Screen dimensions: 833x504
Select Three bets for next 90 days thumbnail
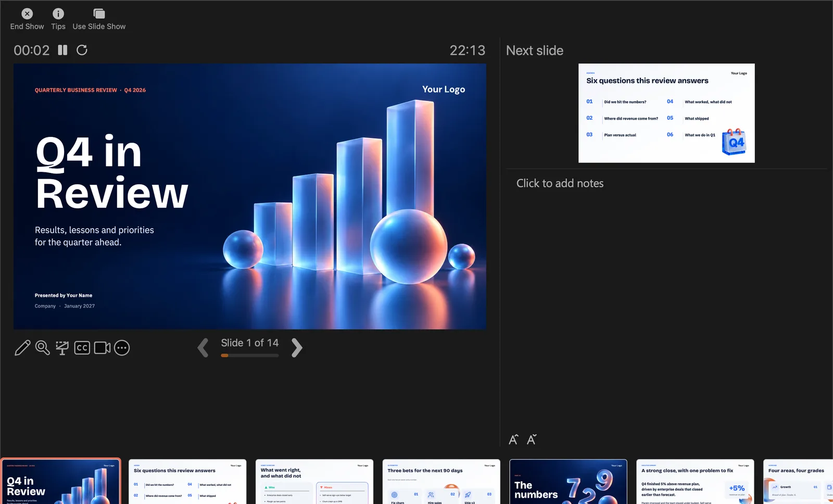pyautogui.click(x=441, y=482)
